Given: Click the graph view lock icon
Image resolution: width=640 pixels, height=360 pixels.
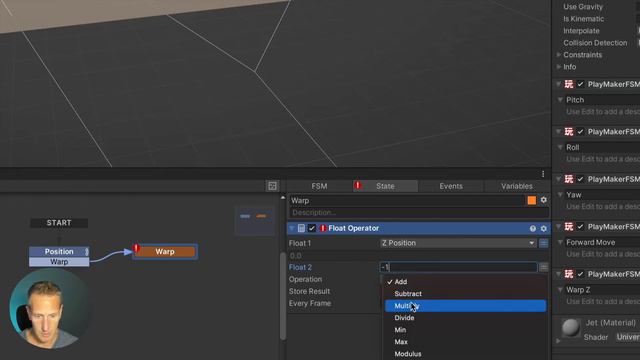Looking at the screenshot, I should (x=272, y=186).
